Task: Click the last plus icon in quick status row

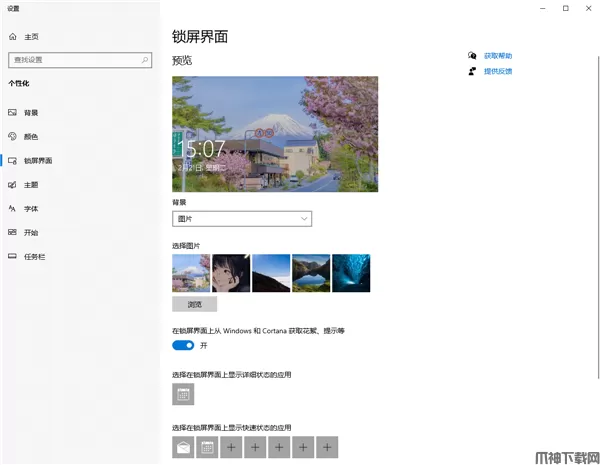Action: [328, 447]
